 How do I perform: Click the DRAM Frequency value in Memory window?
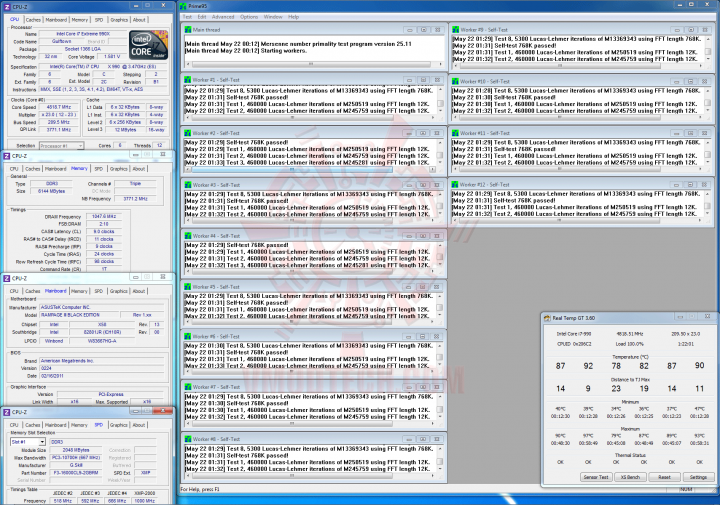(x=104, y=217)
